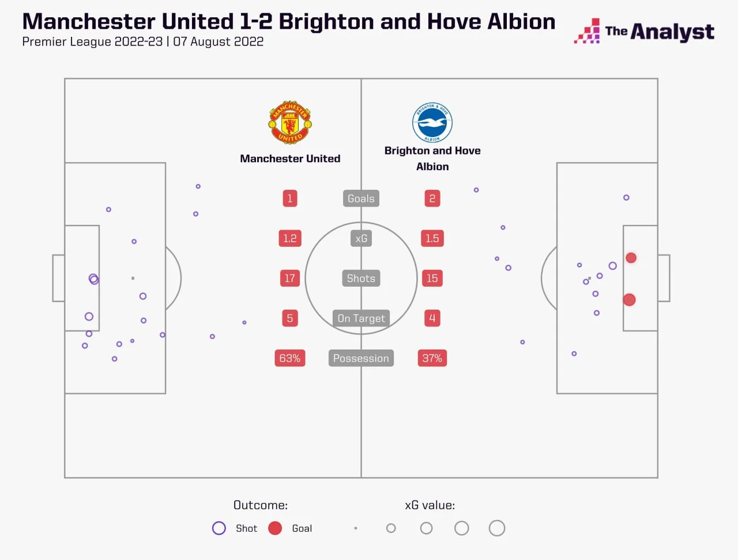Click the gray xG stat label
The width and height of the screenshot is (738, 560).
click(x=361, y=238)
